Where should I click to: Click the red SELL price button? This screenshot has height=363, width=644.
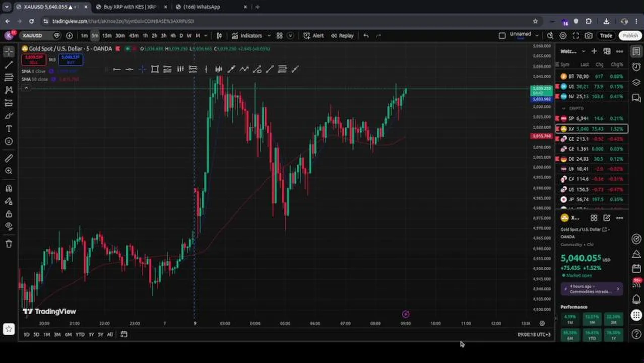[x=34, y=59]
